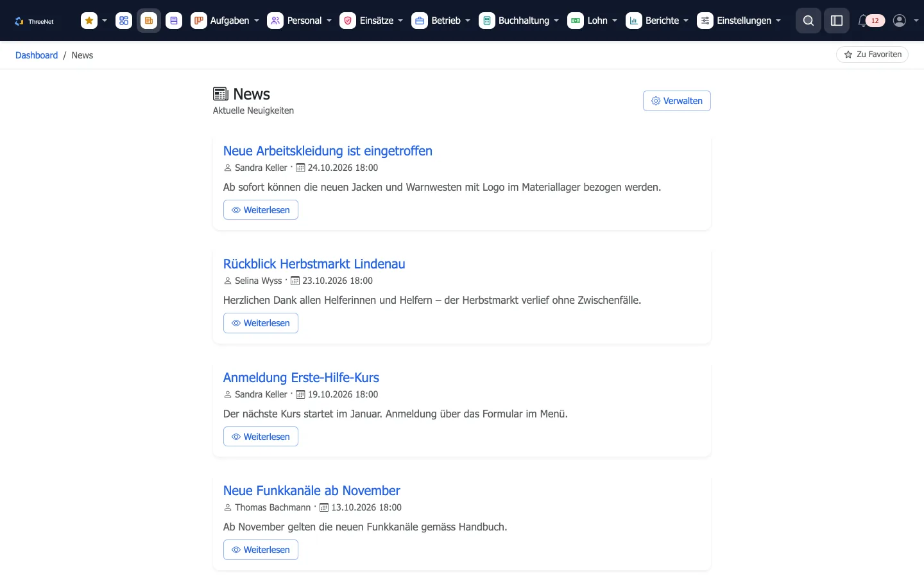The height and width of the screenshot is (578, 924).
Task: Click the Verwalten button
Action: pos(676,101)
